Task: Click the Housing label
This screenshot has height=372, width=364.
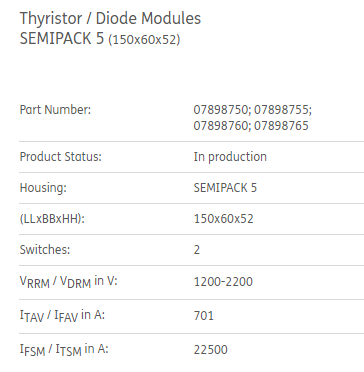Action: pos(43,188)
